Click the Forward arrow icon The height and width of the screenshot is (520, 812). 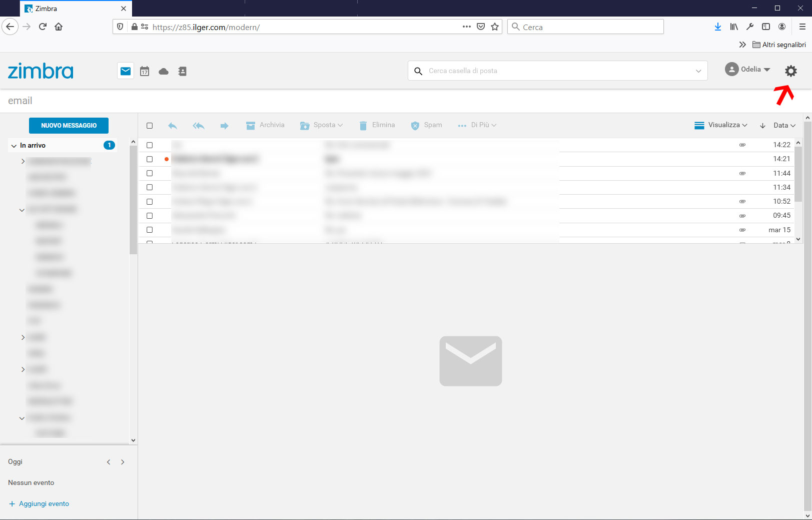click(224, 126)
